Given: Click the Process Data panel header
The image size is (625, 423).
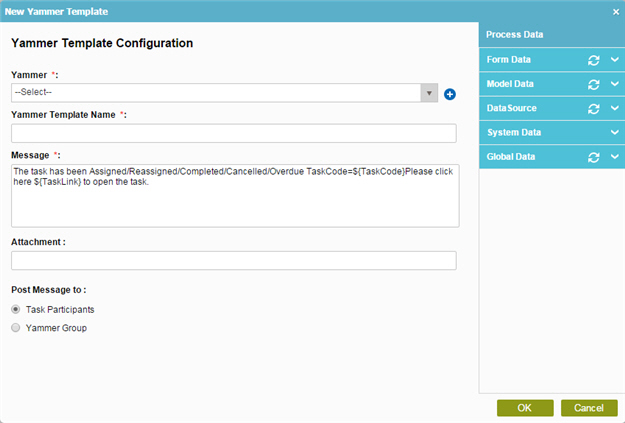Looking at the screenshot, I should [552, 35].
